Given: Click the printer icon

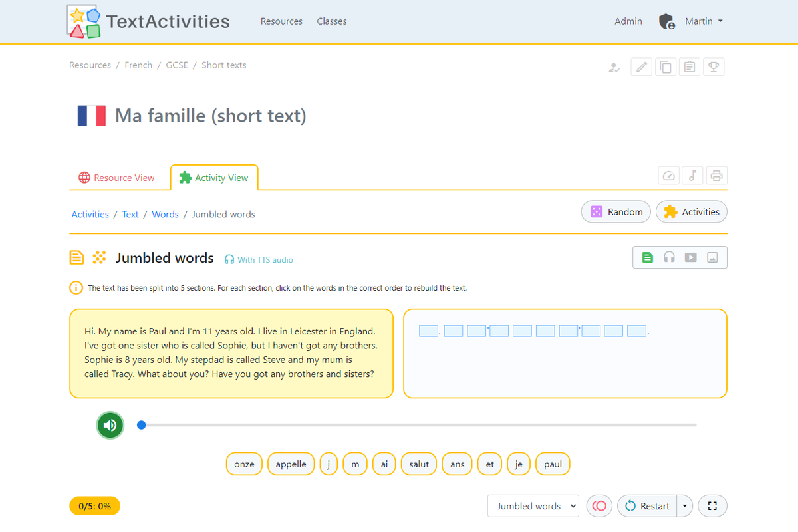Looking at the screenshot, I should point(716,176).
